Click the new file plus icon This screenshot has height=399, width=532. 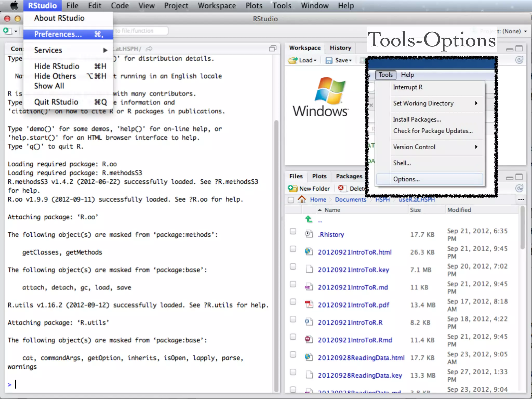point(7,31)
